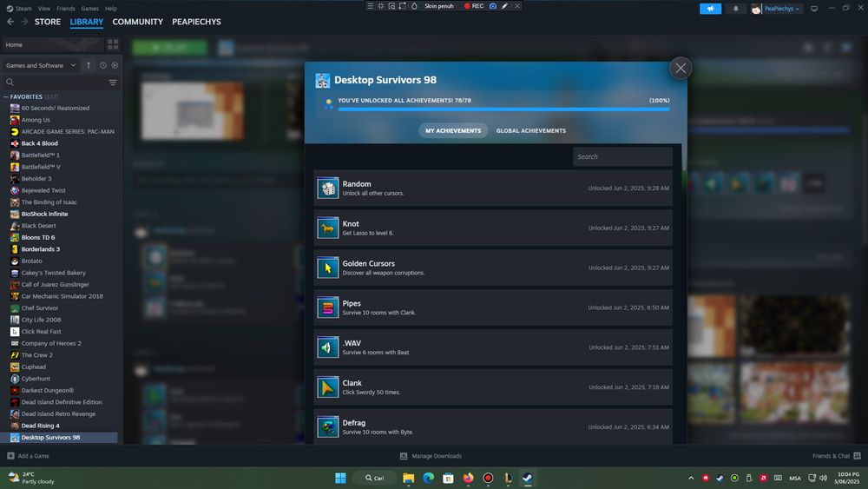The width and height of the screenshot is (868, 489).
Task: Click the Pipes achievement icon
Action: [328, 308]
